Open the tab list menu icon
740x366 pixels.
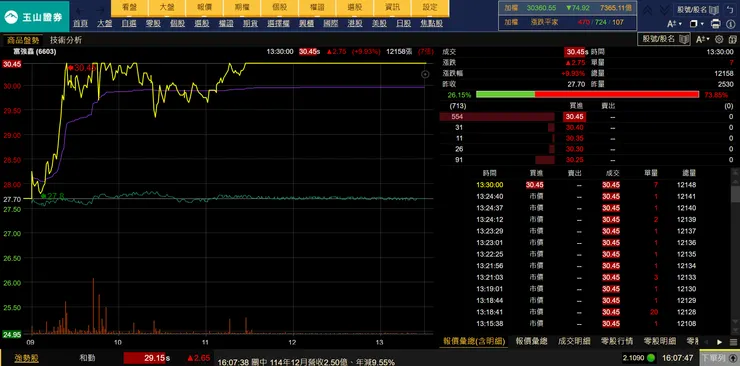pyautogui.click(x=732, y=341)
